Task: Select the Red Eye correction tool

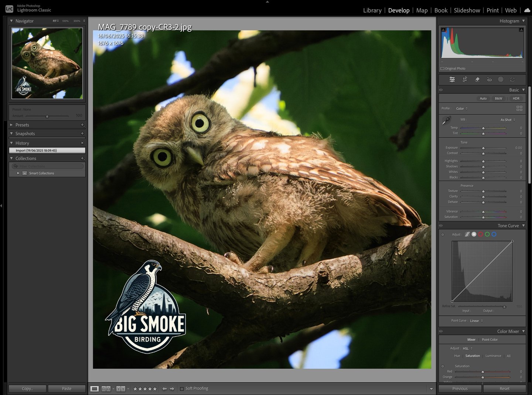Action: (x=489, y=79)
